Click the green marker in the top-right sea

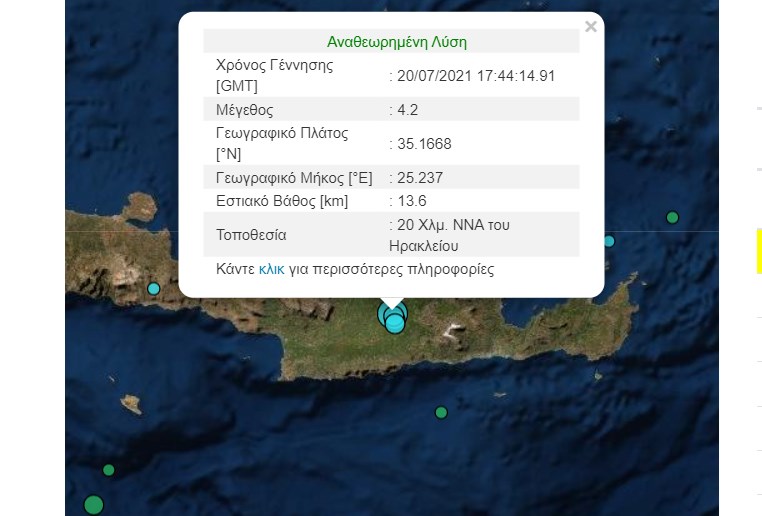[672, 217]
